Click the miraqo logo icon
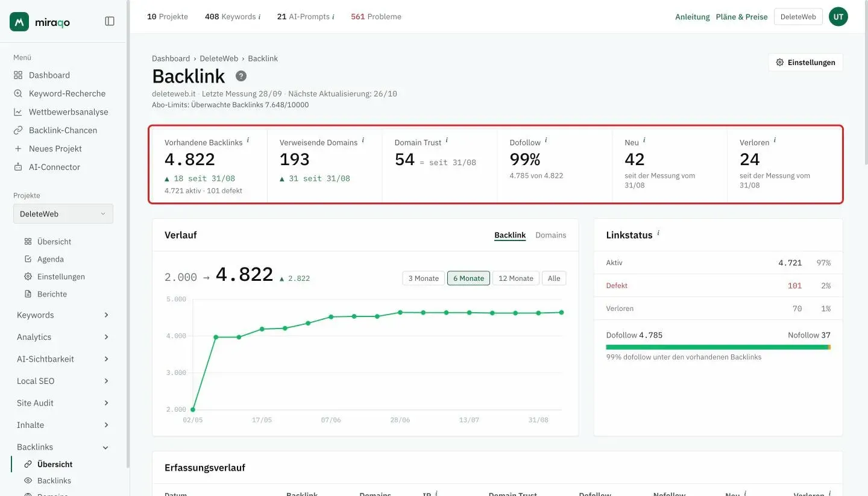This screenshot has width=868, height=496. (19, 22)
